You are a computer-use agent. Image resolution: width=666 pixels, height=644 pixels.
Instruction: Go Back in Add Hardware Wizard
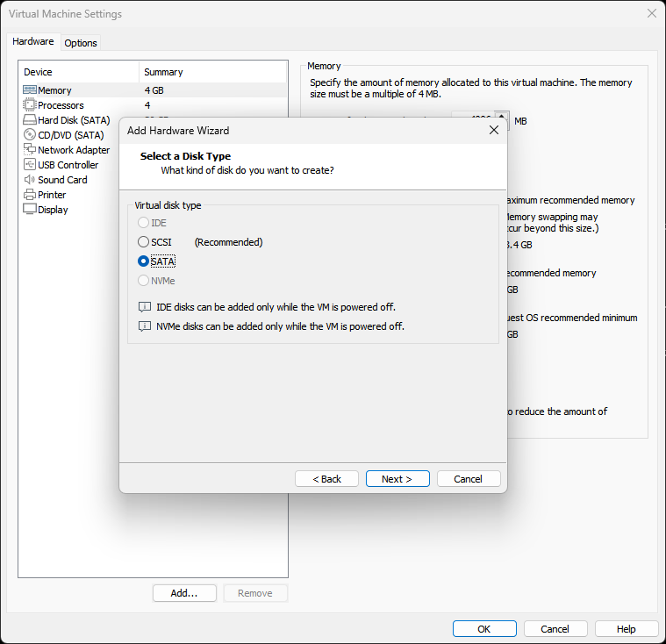tap(326, 479)
